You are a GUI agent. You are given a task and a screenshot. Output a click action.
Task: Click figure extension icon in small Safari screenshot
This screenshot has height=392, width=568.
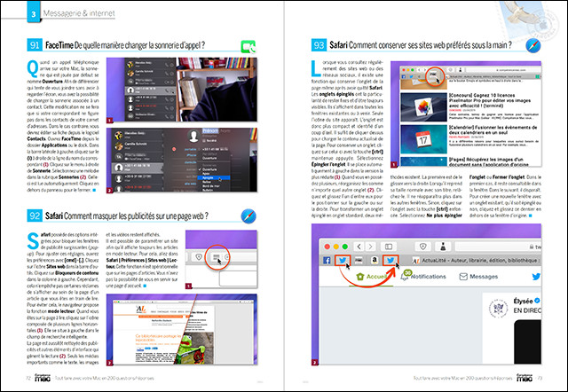point(460,69)
